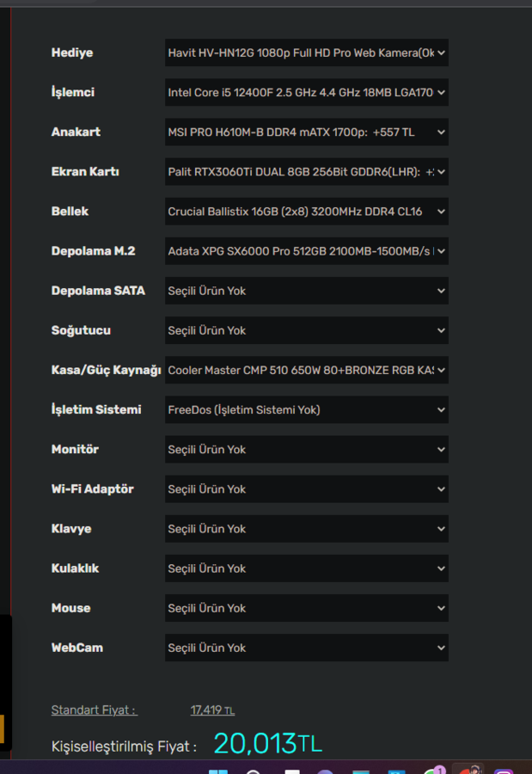Click the Kulaklık row label
Viewport: 532px width, 774px height.
(x=75, y=568)
